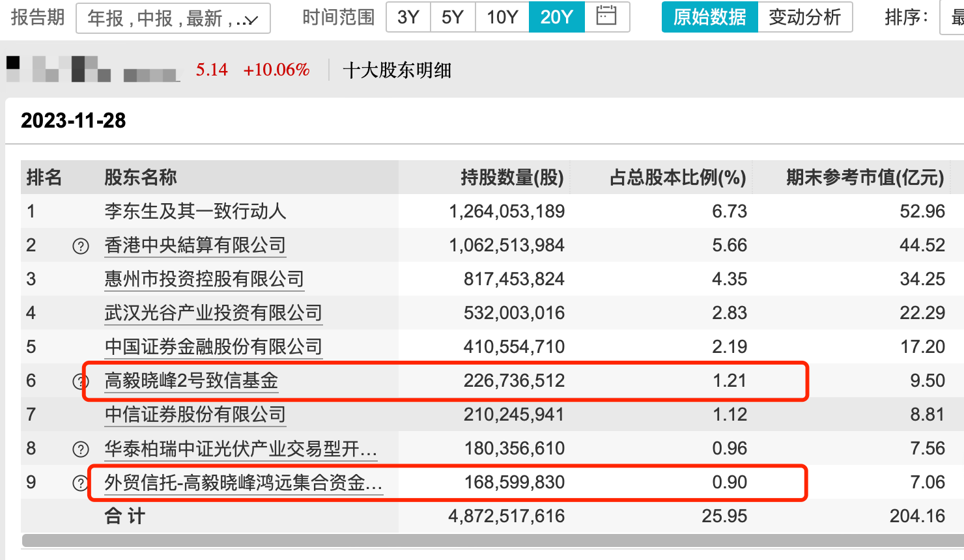Screen dimensions: 964x560
Task: Open shareholder 外贸信托-高毅晓峰鸿远集合资金 link
Action: (244, 483)
